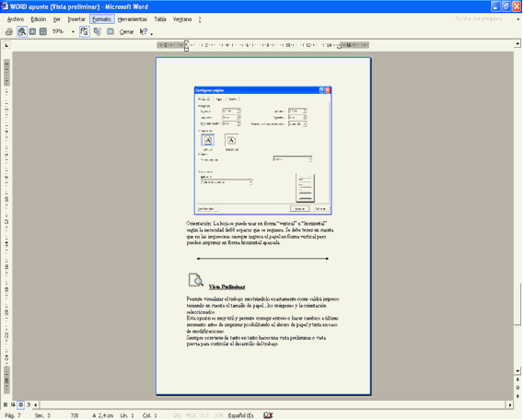
Task: Click the Shrink to Fit icon
Action: click(x=98, y=31)
